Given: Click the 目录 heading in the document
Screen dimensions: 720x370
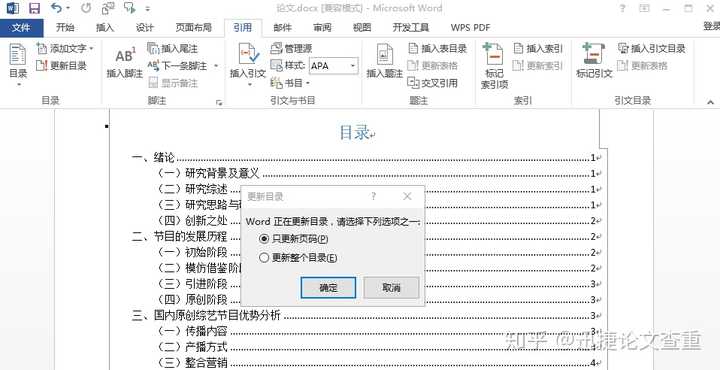Looking at the screenshot, I should coord(354,132).
